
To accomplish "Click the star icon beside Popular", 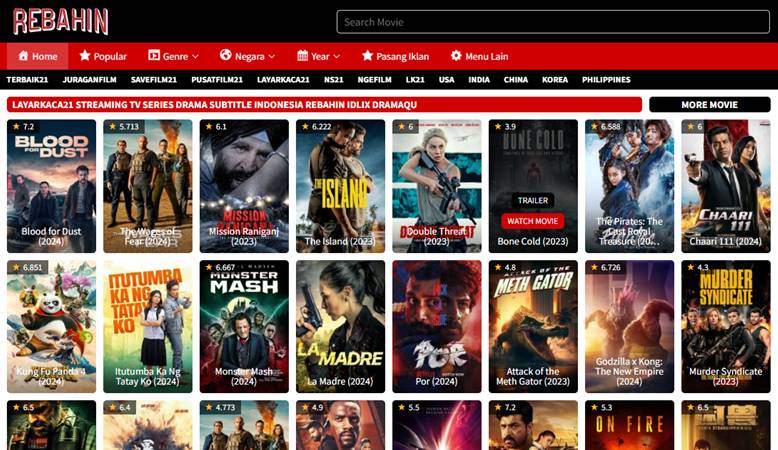I will [85, 56].
